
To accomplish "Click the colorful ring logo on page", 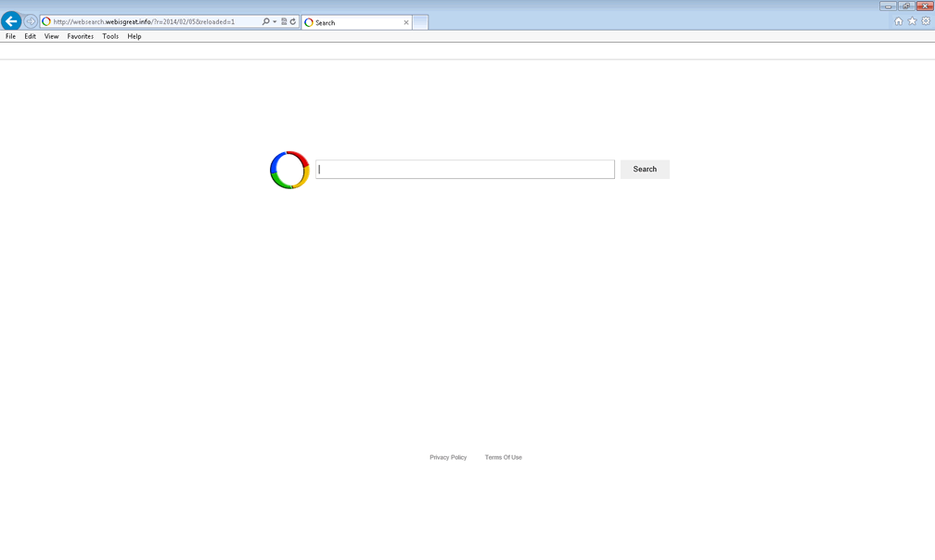I will (289, 170).
